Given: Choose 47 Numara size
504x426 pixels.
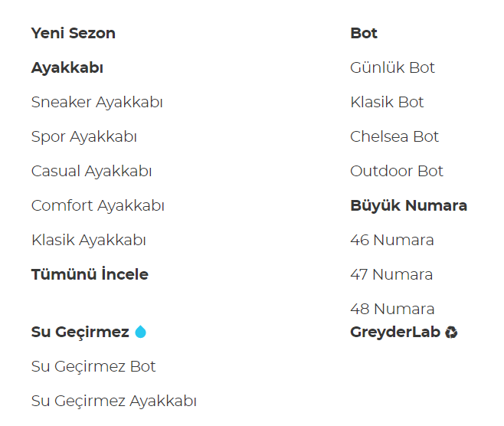Looking at the screenshot, I should pyautogui.click(x=391, y=274).
